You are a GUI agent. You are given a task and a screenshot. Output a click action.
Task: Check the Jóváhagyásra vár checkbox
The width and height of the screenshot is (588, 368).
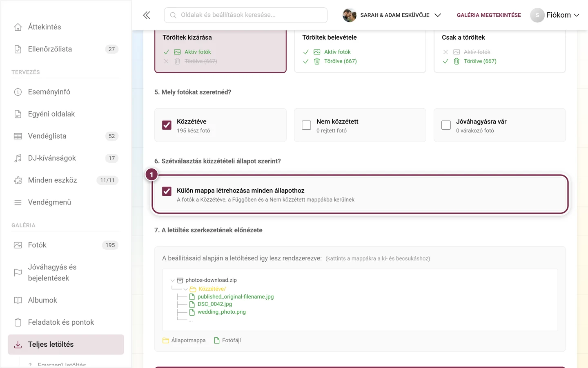click(446, 125)
